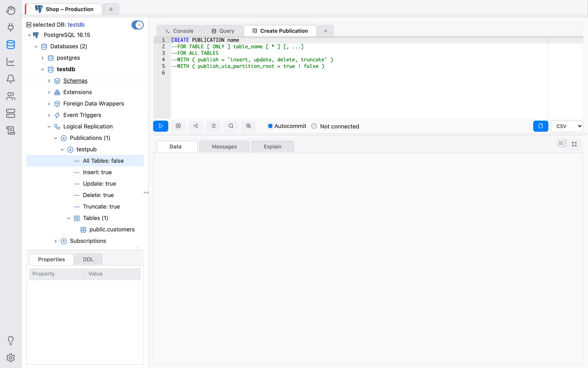Image resolution: width=588 pixels, height=368 pixels.
Task: Collapse the Tables (1) node
Action: coord(69,218)
